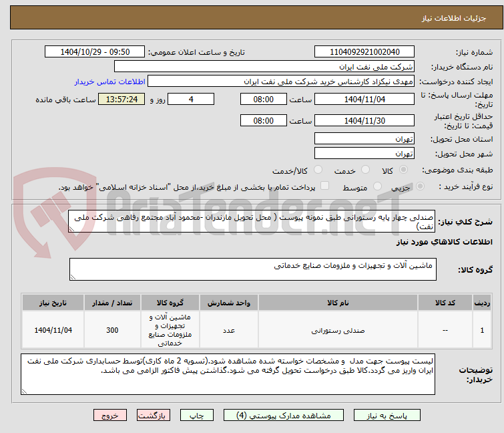Click the شرح کلی نیاز description text area
The width and height of the screenshot is (504, 433).
[252, 221]
